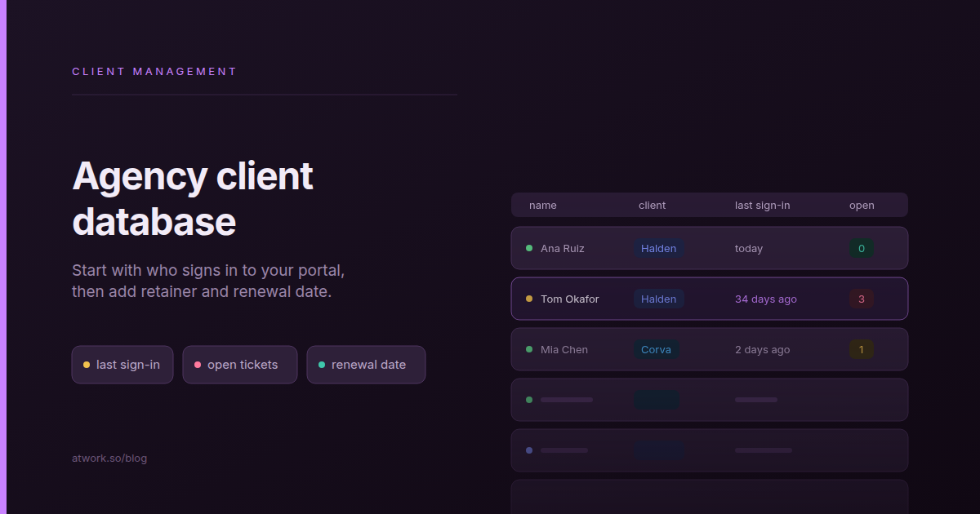This screenshot has height=514, width=980.
Task: Click the "open" column header
Action: coord(862,206)
